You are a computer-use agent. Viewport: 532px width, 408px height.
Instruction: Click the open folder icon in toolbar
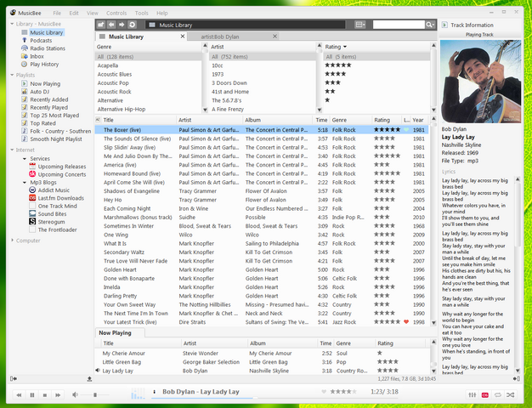(x=101, y=25)
